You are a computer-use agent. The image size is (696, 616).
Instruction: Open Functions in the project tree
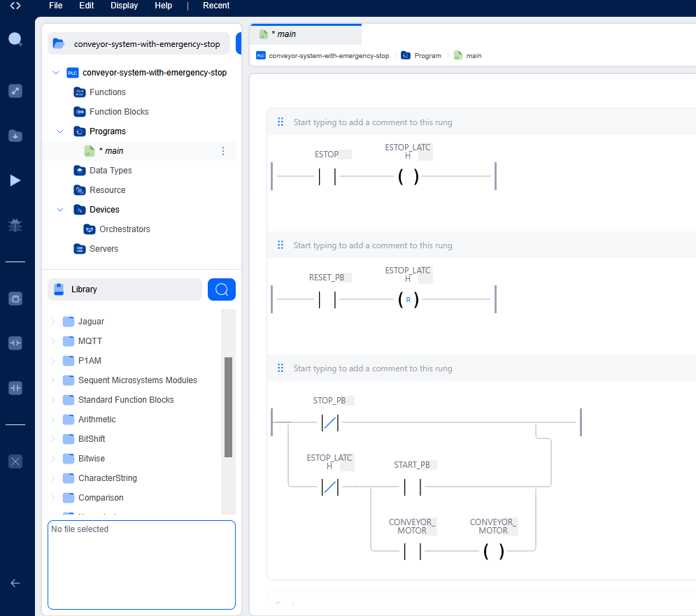[108, 92]
